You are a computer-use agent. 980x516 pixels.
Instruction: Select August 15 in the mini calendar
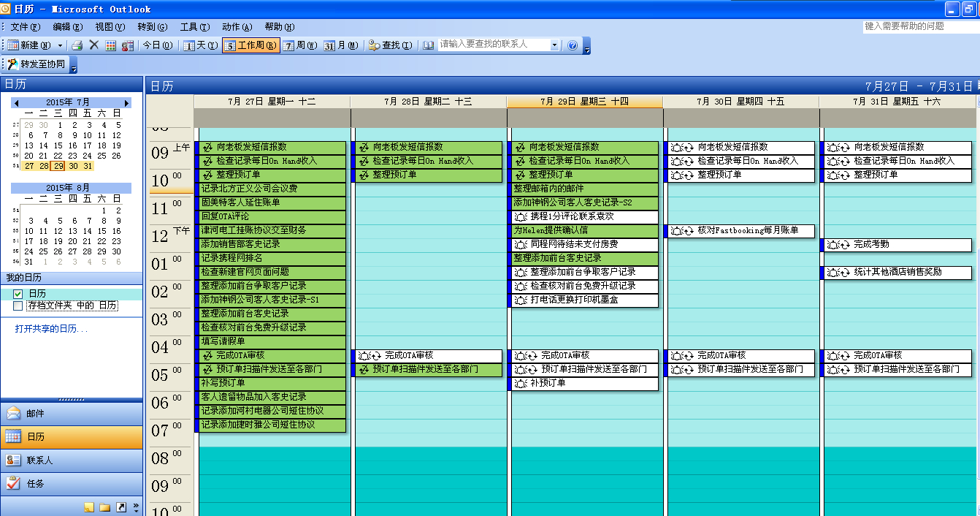tap(102, 231)
